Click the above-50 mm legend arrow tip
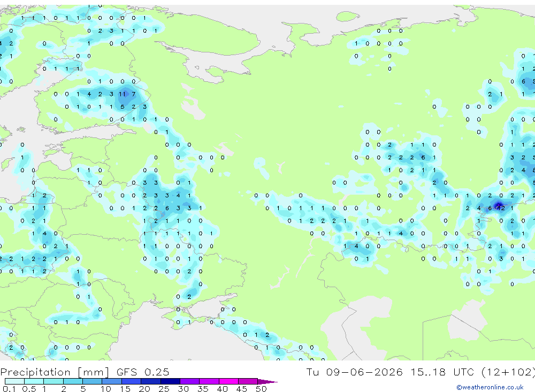 click(x=268, y=381)
